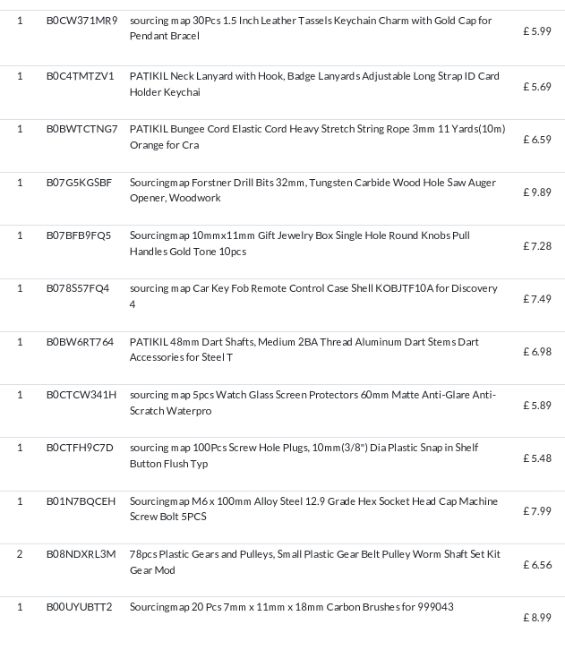Screen dimensions: 565x650
Task: Open the Watch Glass Screen Protectors 60mm item
Action: (313, 403)
